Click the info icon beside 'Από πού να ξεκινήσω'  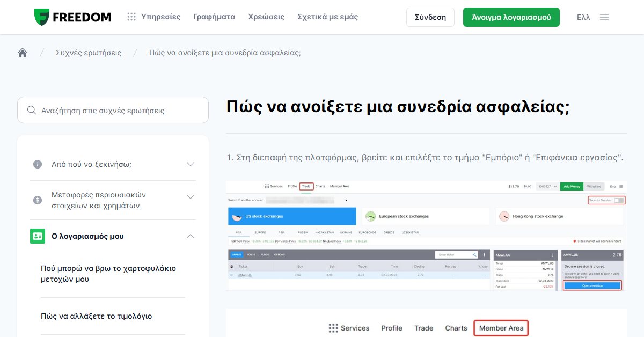click(x=38, y=164)
